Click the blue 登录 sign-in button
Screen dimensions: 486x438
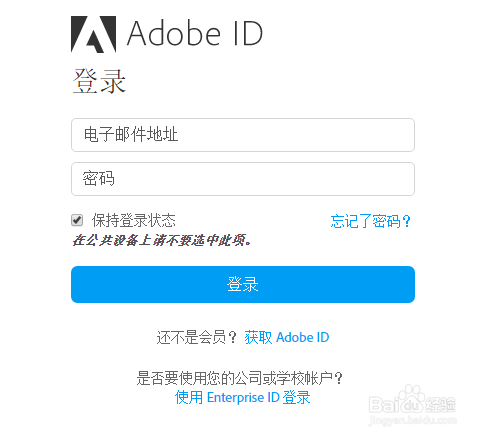point(243,284)
